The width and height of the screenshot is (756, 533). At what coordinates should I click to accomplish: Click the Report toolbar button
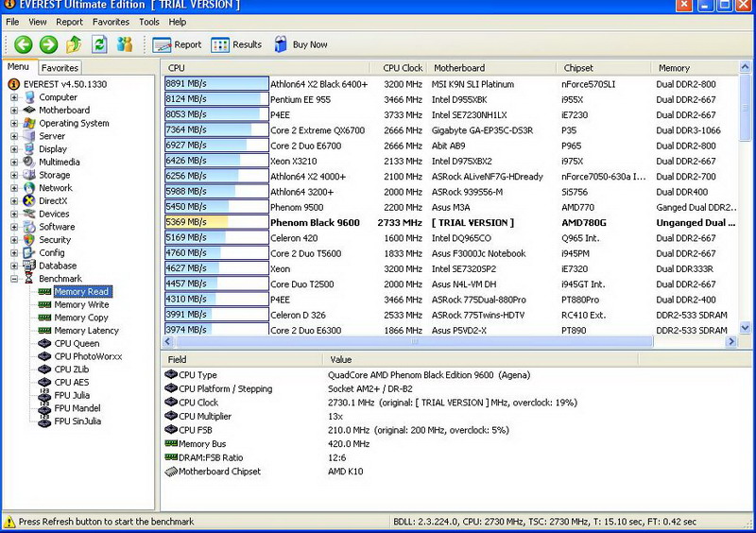pos(178,44)
